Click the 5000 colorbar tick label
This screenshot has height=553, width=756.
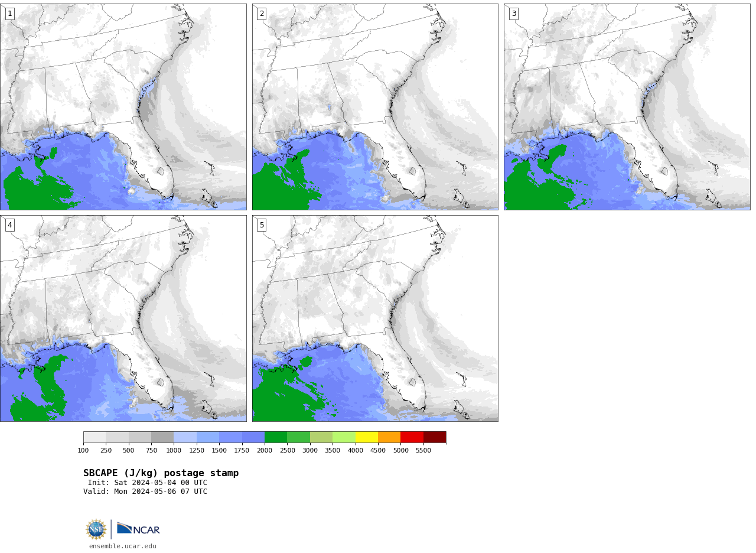click(x=400, y=450)
